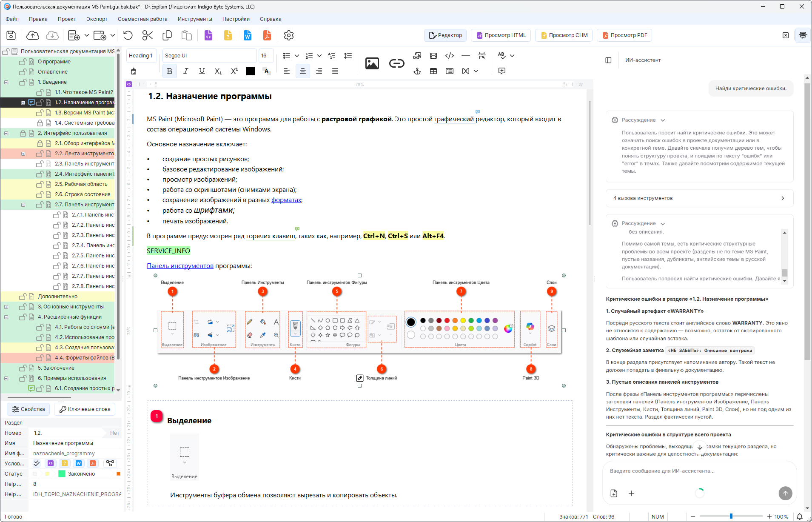Toggle bold formatting
Screen dimensions: 812x522
tap(170, 71)
